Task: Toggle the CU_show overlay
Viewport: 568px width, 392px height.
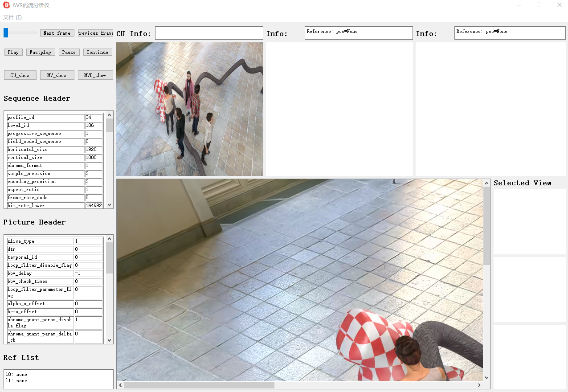Action: coord(20,75)
